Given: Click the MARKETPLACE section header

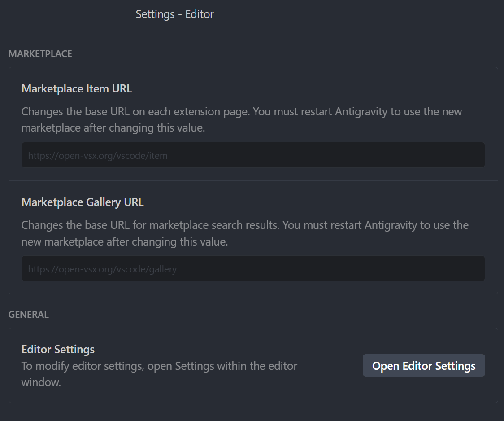Looking at the screenshot, I should click(40, 53).
